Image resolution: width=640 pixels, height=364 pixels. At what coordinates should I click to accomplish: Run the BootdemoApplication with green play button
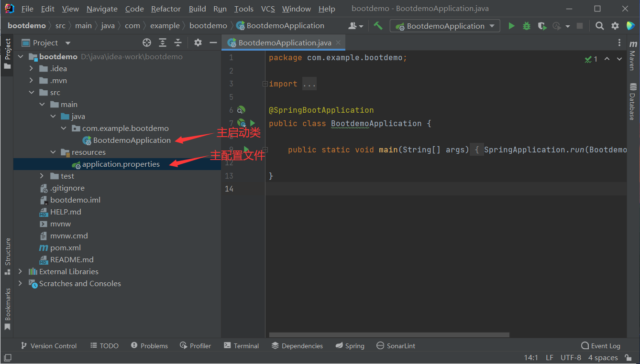click(511, 26)
